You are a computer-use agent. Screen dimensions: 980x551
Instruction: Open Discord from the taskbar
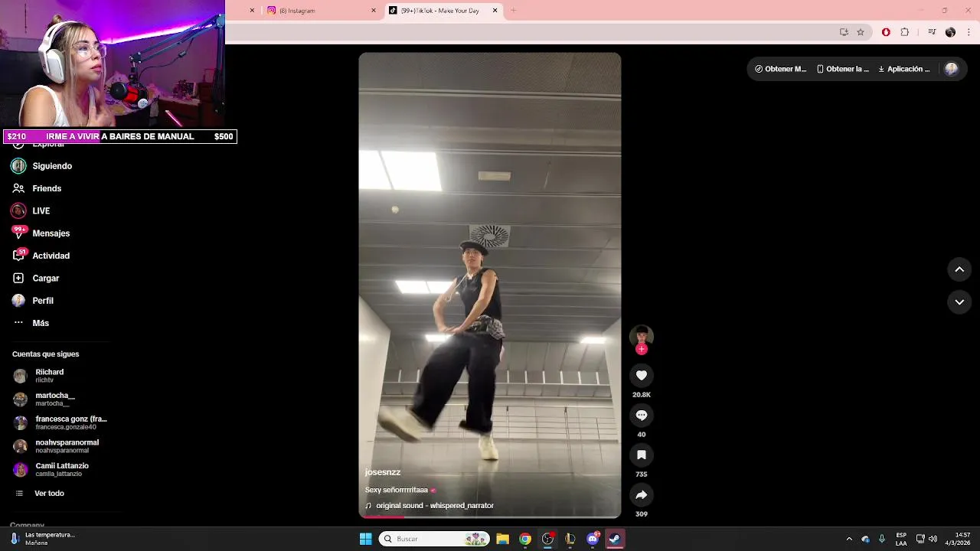point(593,539)
